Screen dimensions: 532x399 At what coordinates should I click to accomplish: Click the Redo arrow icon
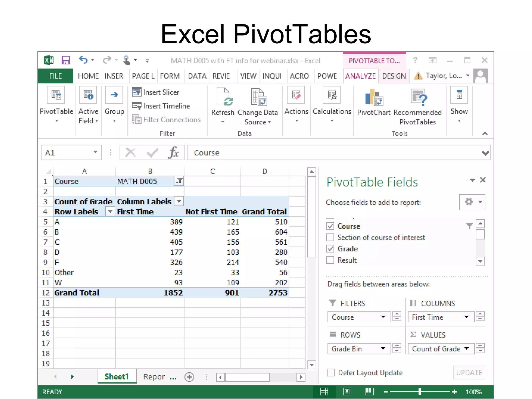click(107, 60)
